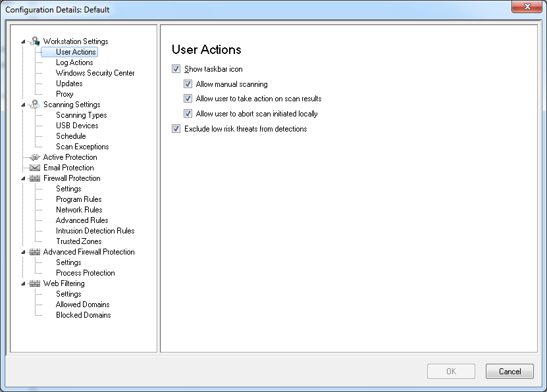This screenshot has height=392, width=547.
Task: Go to Blocked Domains
Action: (x=83, y=315)
